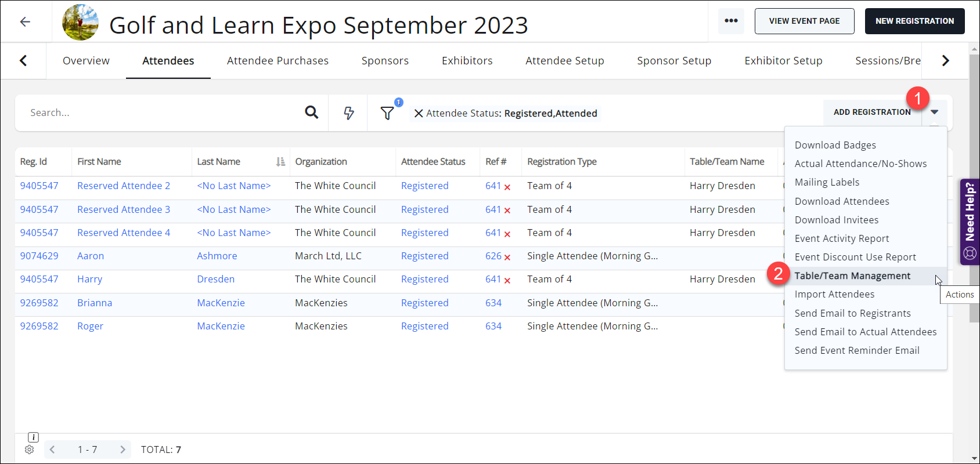Open the three-dots more options menu

[731, 21]
